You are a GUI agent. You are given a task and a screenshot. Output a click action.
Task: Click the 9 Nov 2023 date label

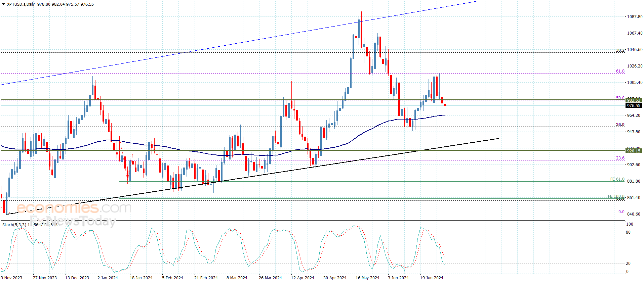tap(11, 278)
